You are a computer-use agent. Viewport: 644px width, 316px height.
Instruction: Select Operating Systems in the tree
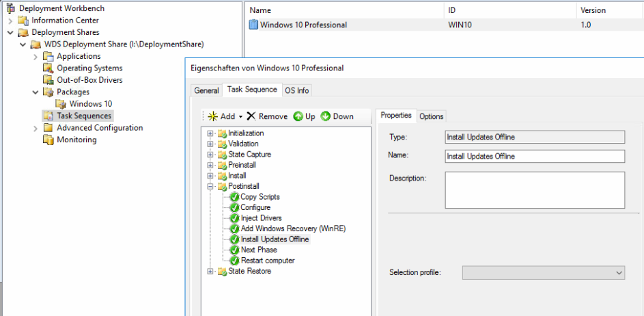89,68
